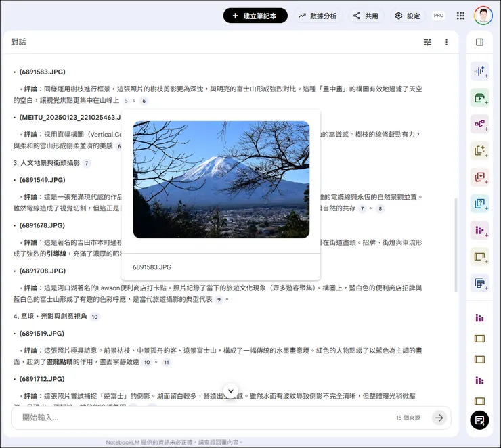Click the bold word 引導線
The height and width of the screenshot is (448, 501).
pos(57,254)
